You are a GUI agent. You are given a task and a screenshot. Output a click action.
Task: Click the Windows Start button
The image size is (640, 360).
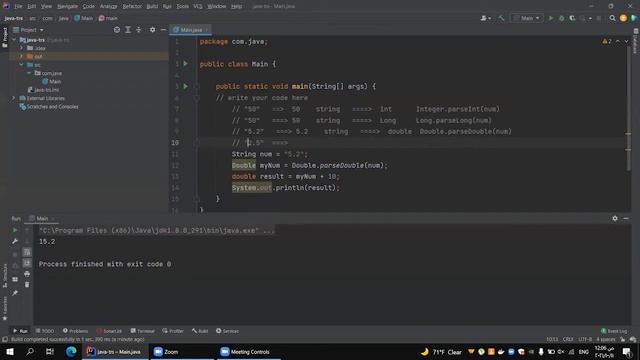tap(10, 351)
